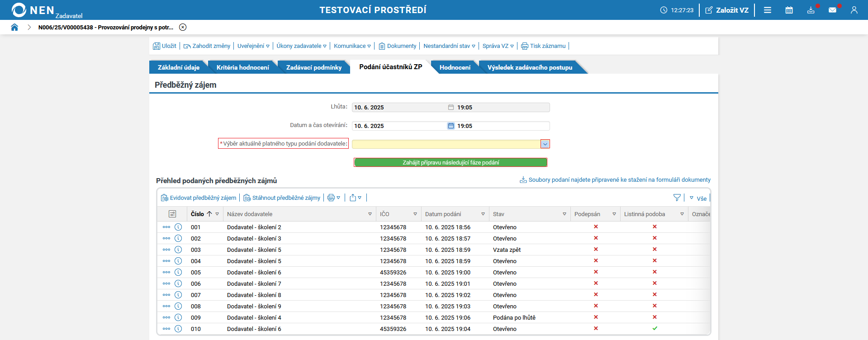Screen dimensions: 868x340
Task: Open date picker for Datum a čas otevírání
Action: [x=451, y=126]
